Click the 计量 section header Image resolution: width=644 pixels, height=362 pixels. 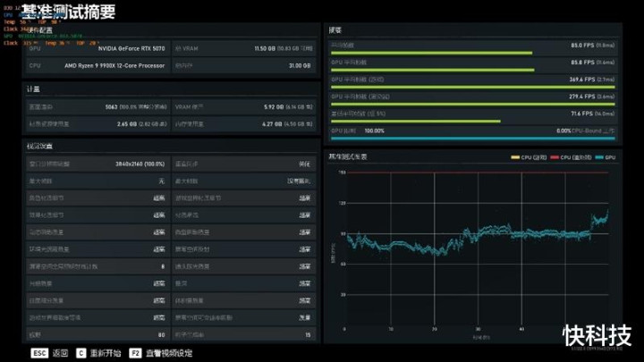click(x=33, y=89)
